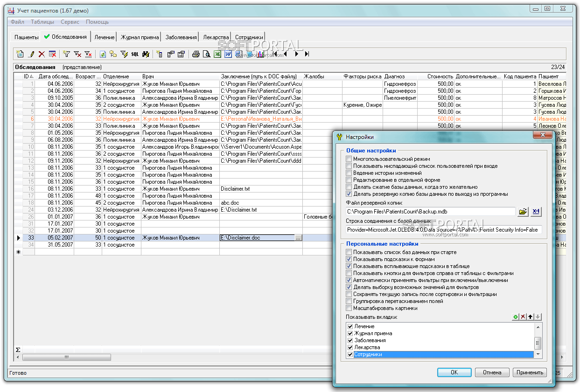The height and width of the screenshot is (392, 580).
Task: Open the Сервис menu
Action: click(70, 22)
